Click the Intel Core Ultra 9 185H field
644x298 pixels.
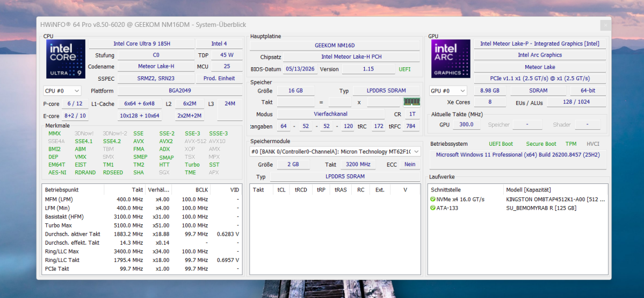pos(141,44)
